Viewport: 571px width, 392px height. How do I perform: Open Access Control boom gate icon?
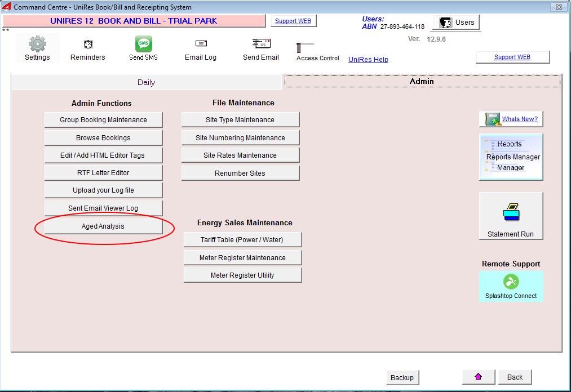pyautogui.click(x=305, y=47)
